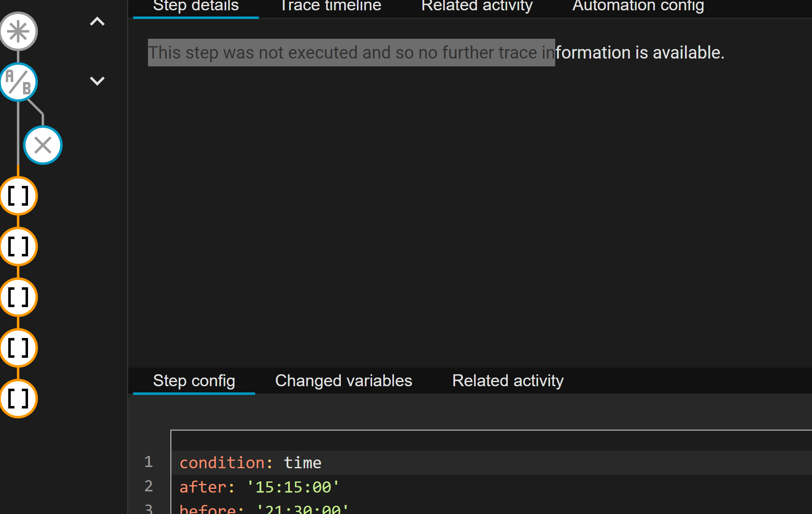Switch to the Step details tab

pyautogui.click(x=196, y=6)
